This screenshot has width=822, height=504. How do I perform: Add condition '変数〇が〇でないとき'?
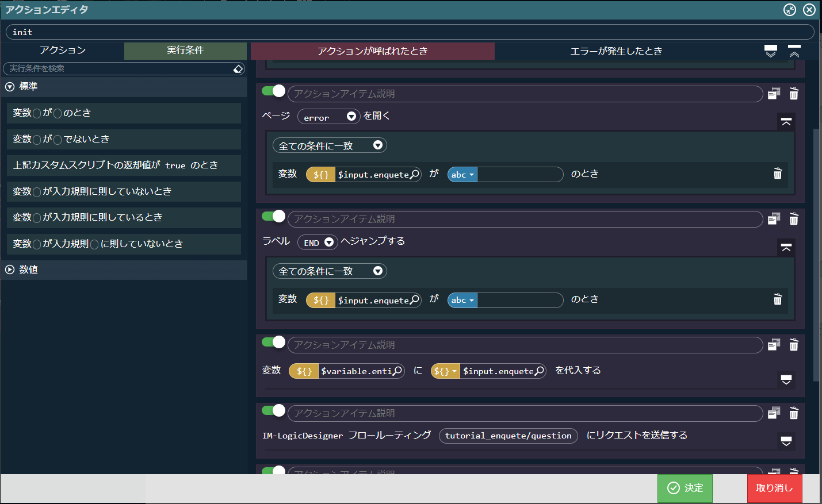124,140
